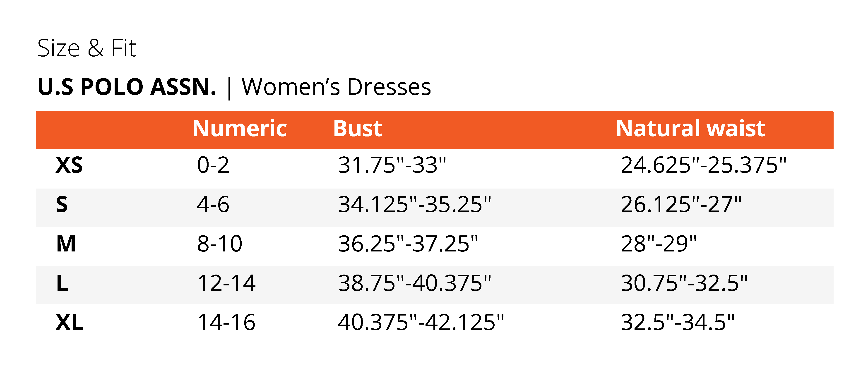Click the Bust column header
Viewport: 868px width, 366px height.
pos(358,129)
